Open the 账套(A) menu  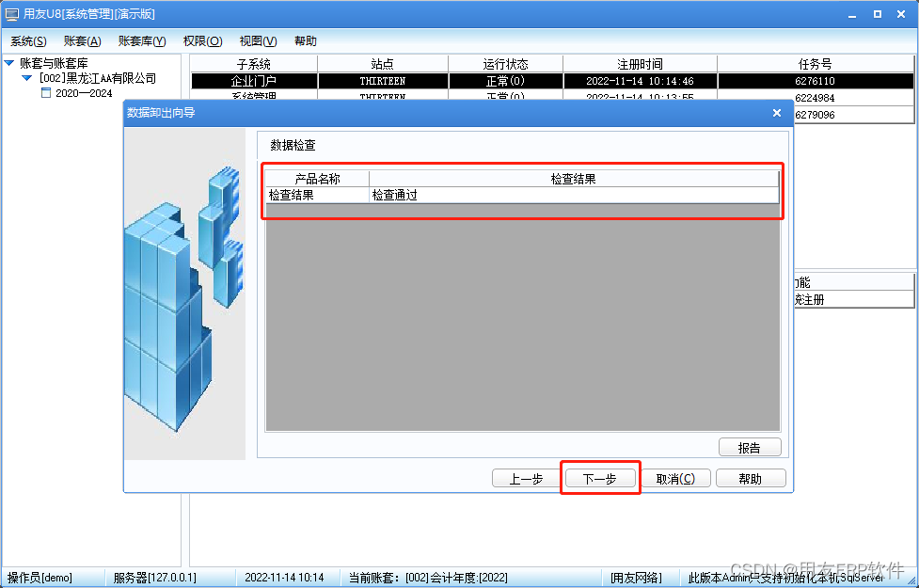tap(82, 41)
